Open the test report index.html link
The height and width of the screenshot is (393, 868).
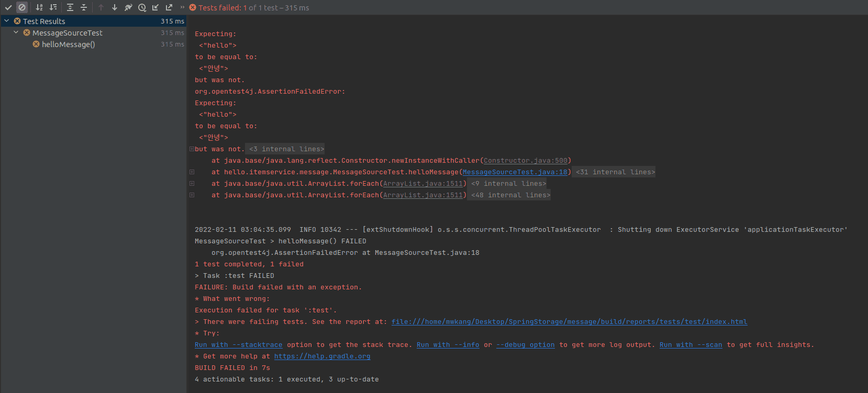coord(569,322)
